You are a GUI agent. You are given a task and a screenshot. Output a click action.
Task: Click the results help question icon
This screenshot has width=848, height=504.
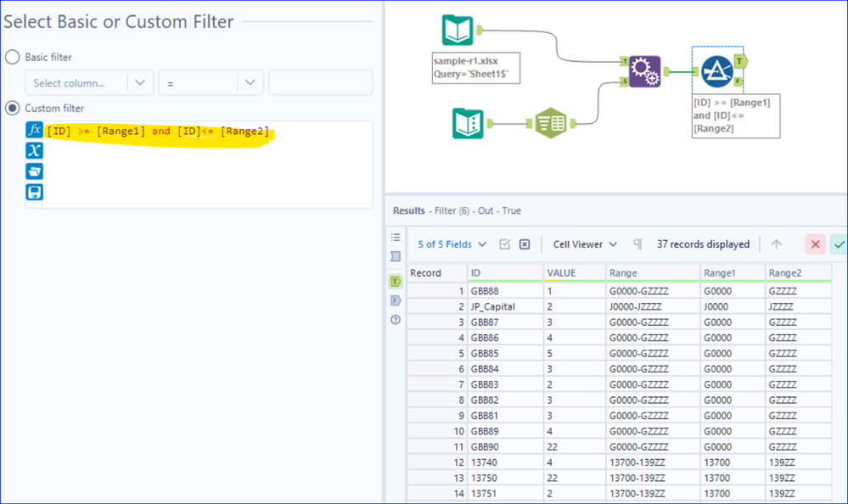point(396,320)
